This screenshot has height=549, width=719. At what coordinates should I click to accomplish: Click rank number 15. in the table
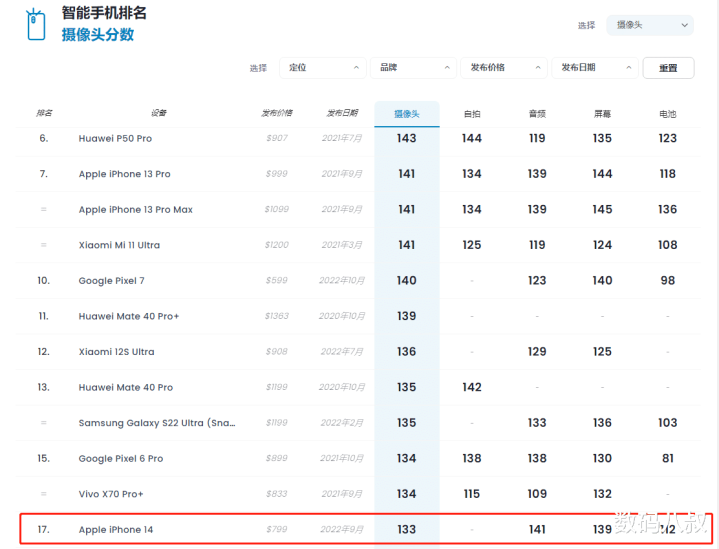tap(44, 458)
